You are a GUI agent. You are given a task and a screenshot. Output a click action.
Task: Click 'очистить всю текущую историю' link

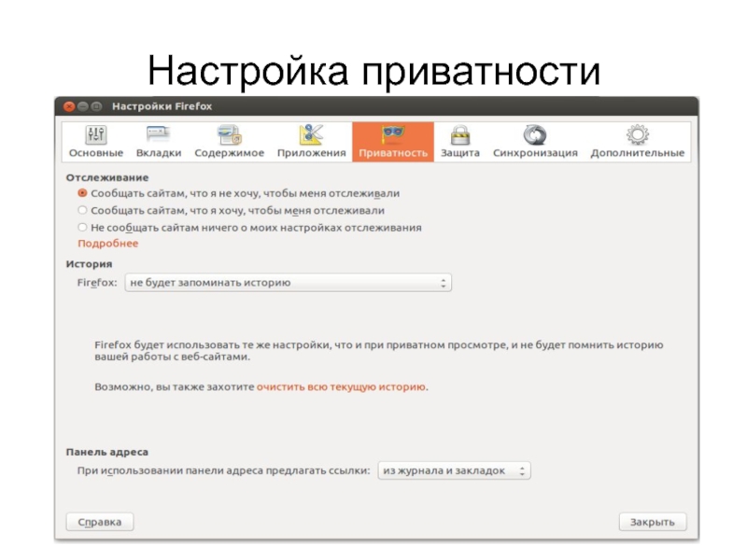pos(342,385)
